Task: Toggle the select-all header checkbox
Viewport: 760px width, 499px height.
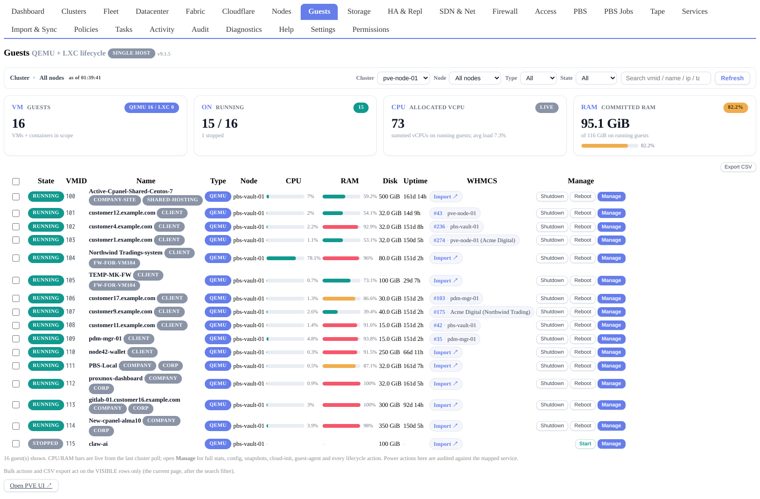Action: 16,181
